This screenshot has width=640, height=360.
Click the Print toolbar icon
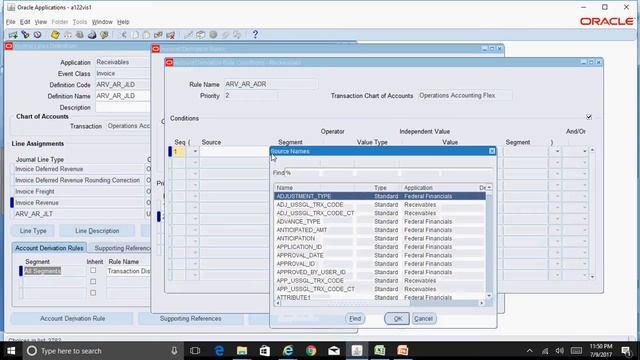tap(92, 35)
